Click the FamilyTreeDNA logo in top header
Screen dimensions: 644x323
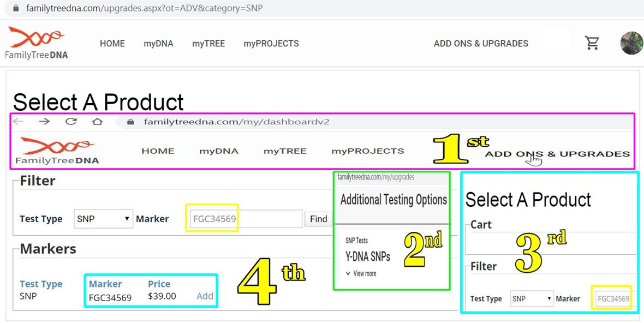point(37,43)
